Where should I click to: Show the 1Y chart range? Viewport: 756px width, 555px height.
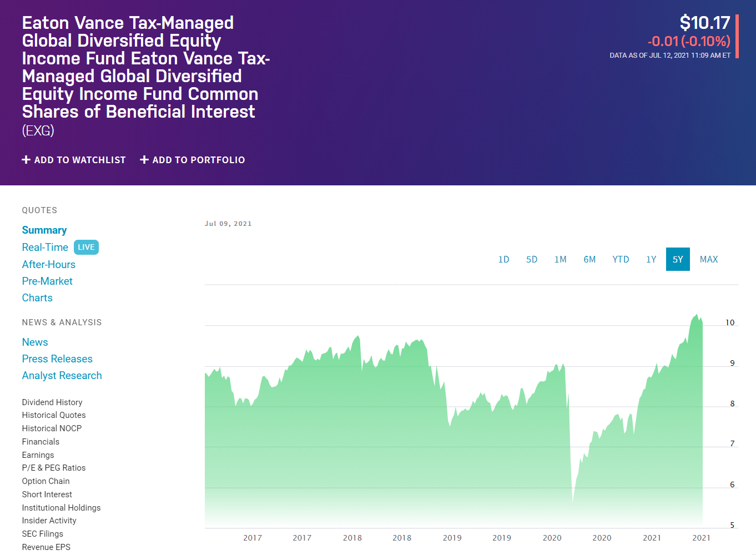tap(651, 259)
